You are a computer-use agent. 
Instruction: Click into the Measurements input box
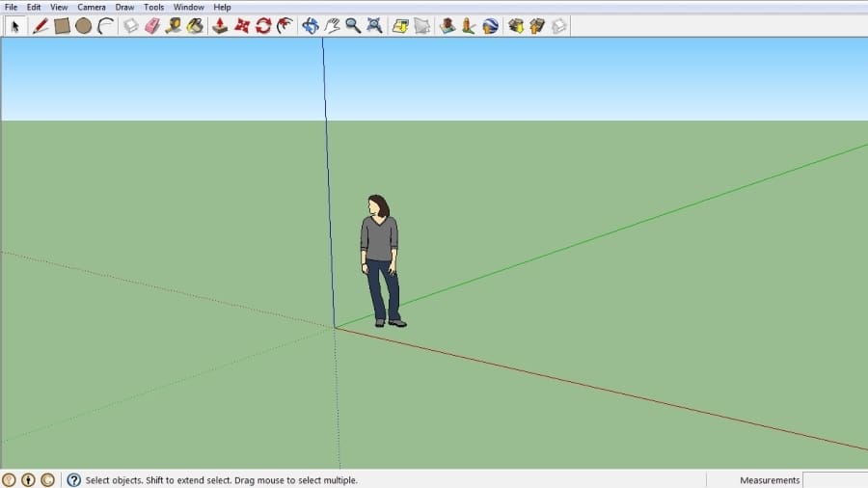point(835,479)
